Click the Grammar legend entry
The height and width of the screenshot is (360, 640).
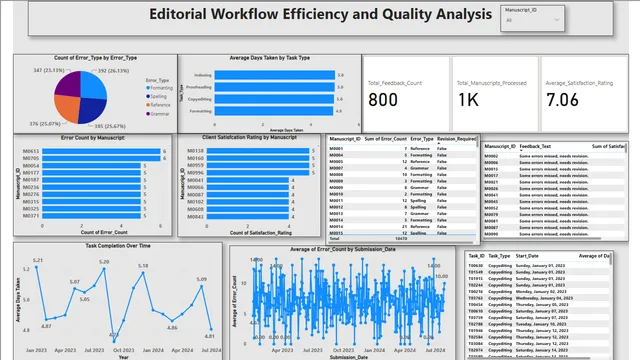pos(157,114)
